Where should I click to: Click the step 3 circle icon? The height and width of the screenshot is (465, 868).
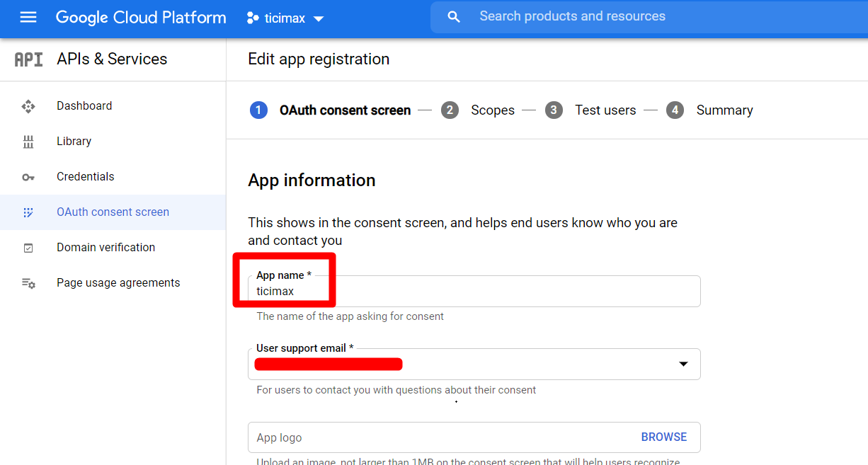[554, 110]
